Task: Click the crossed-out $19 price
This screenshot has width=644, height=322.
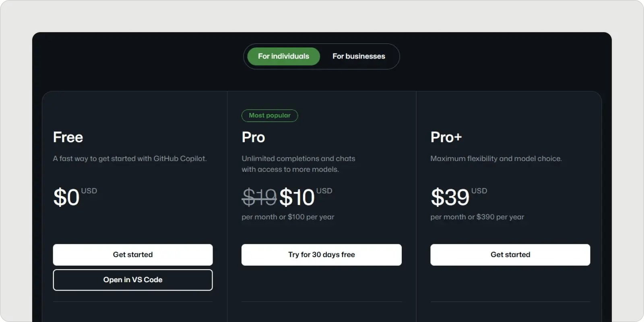Action: pyautogui.click(x=259, y=197)
